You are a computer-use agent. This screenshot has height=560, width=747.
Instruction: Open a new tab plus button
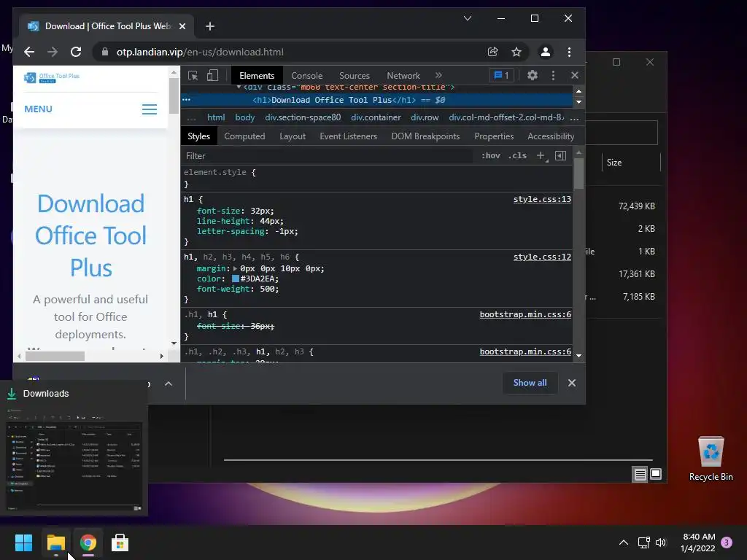pyautogui.click(x=210, y=26)
